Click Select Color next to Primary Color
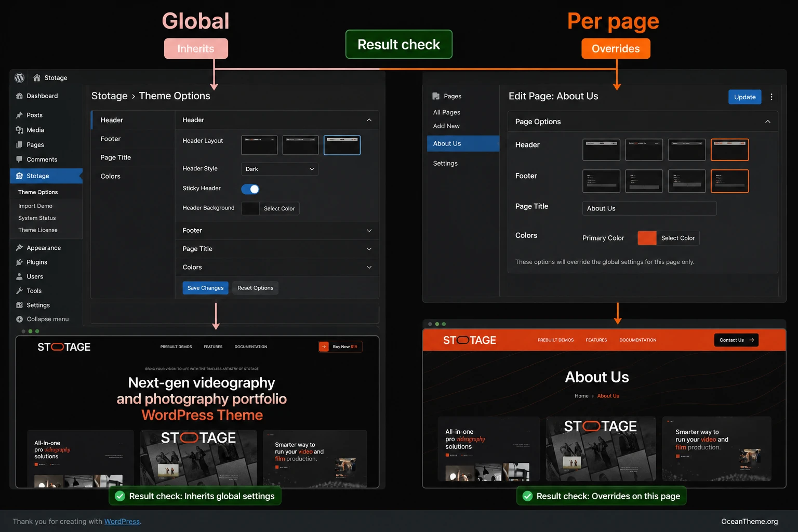Screen dimensions: 798x532 pyautogui.click(x=678, y=238)
